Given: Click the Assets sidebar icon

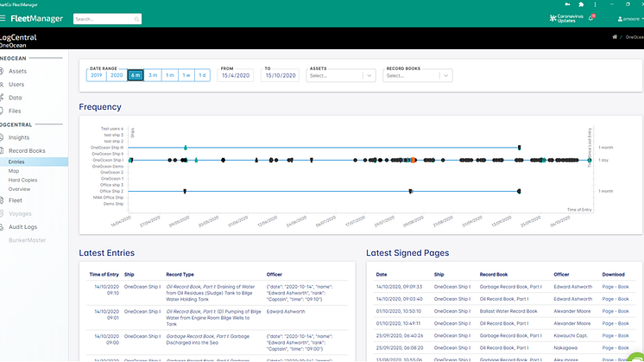Looking at the screenshot, I should click(2, 71).
